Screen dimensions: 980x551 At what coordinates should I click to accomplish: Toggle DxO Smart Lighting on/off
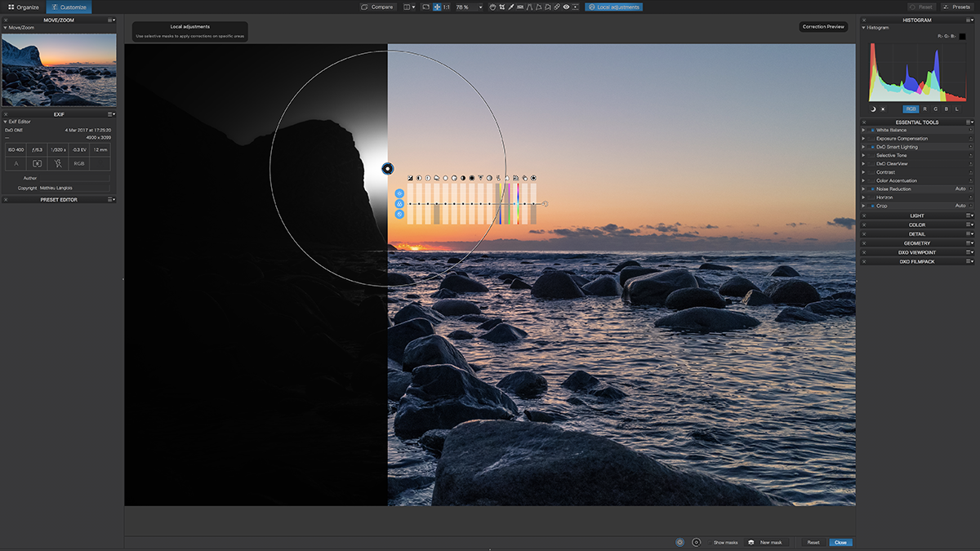click(x=872, y=147)
